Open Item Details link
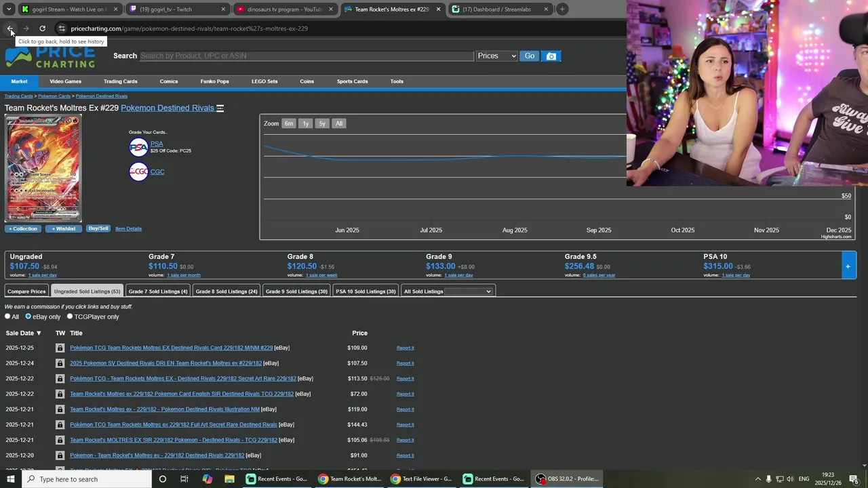The image size is (868, 488). [128, 228]
